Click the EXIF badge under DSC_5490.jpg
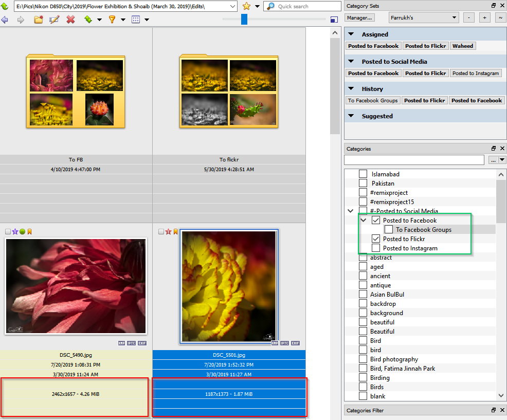 (141, 343)
